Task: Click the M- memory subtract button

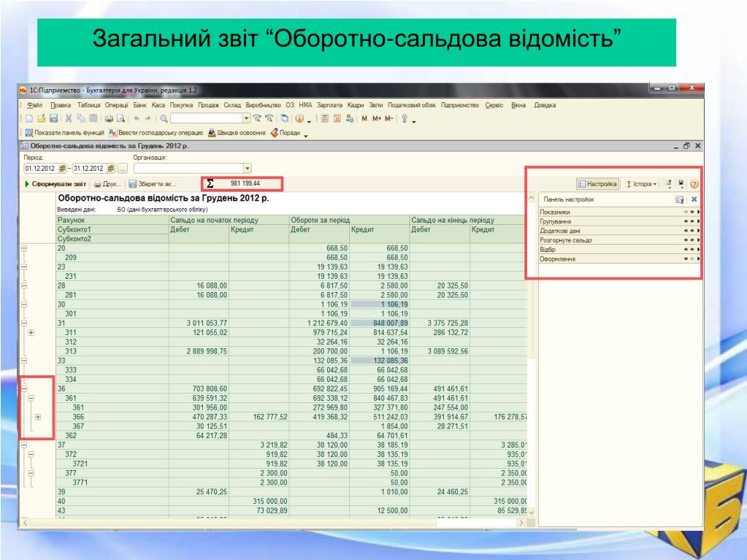Action: [x=388, y=118]
